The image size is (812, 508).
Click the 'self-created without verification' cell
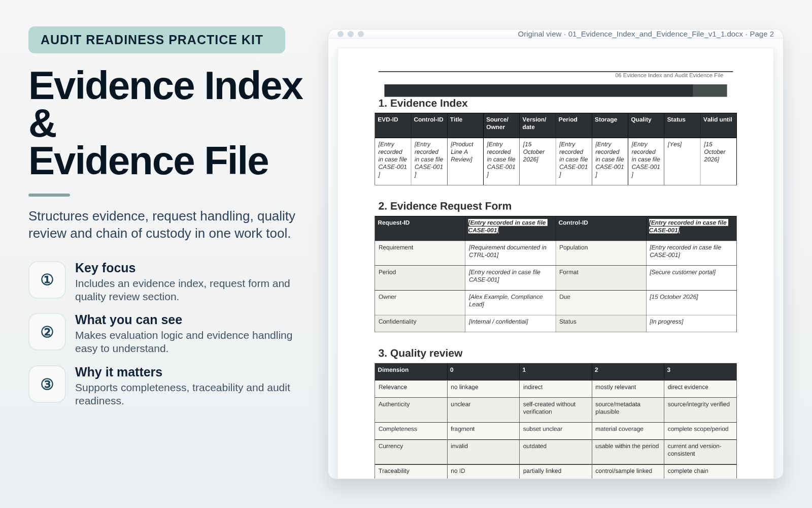click(x=556, y=410)
